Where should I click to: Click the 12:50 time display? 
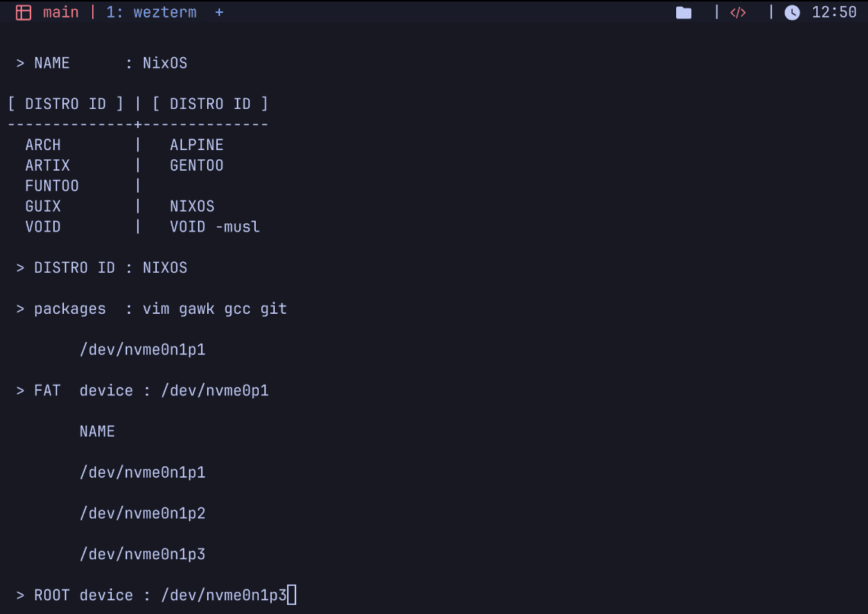[x=834, y=13]
